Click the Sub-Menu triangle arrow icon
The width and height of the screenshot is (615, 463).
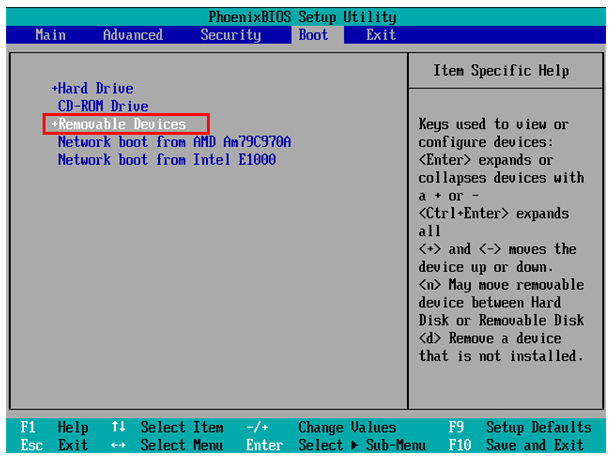(355, 445)
